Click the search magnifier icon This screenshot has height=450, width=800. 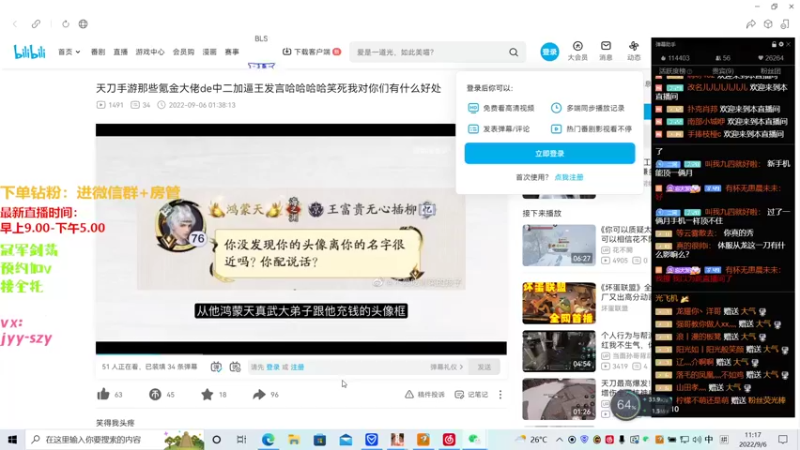514,52
